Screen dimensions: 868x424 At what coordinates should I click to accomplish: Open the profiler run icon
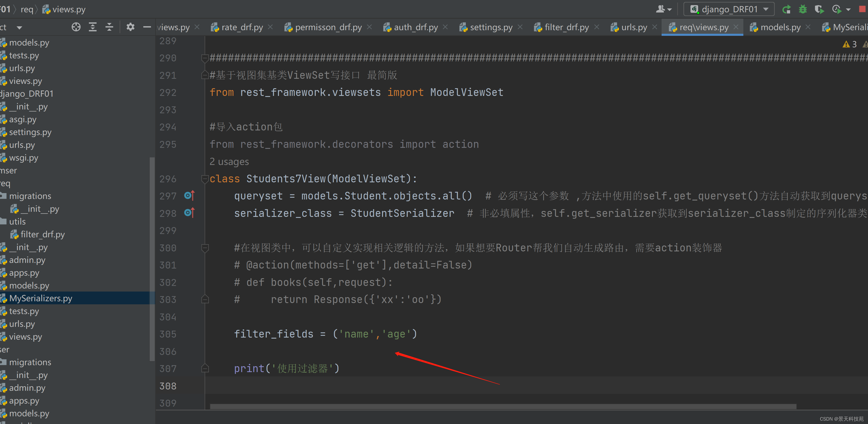[x=837, y=9]
